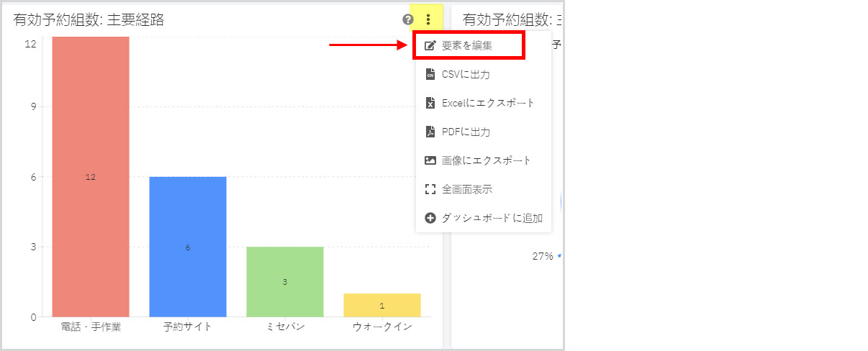Viewport: 868px width, 351px height.
Task: Click the fullscreen brackets icon
Action: coord(430,189)
